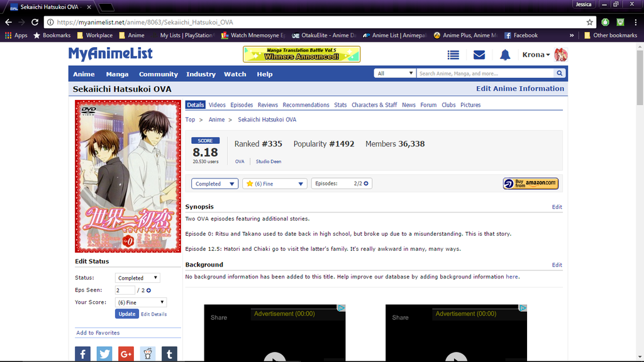Bookmark this page with star icon
This screenshot has height=362, width=644.
(x=590, y=22)
